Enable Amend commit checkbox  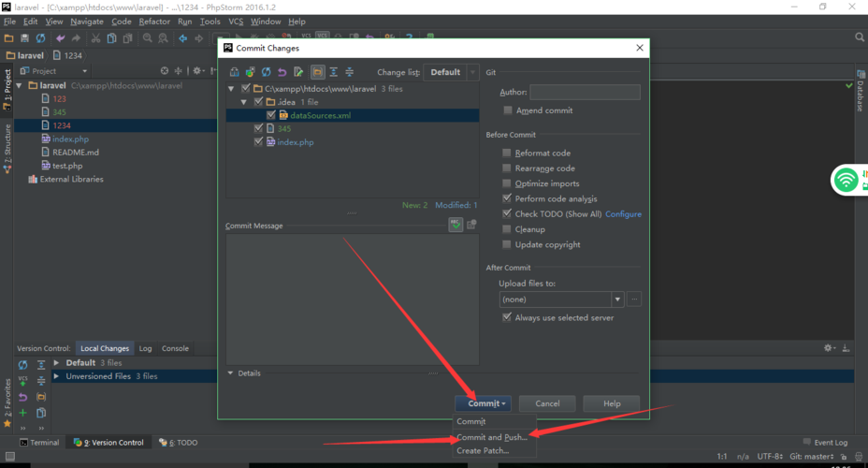pos(508,110)
